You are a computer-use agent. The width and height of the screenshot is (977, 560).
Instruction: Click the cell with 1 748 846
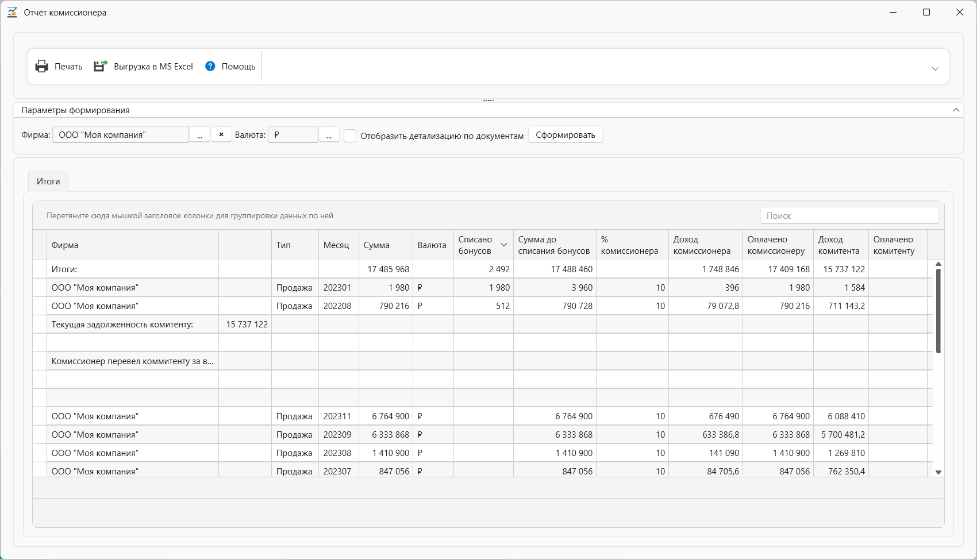[x=706, y=269]
